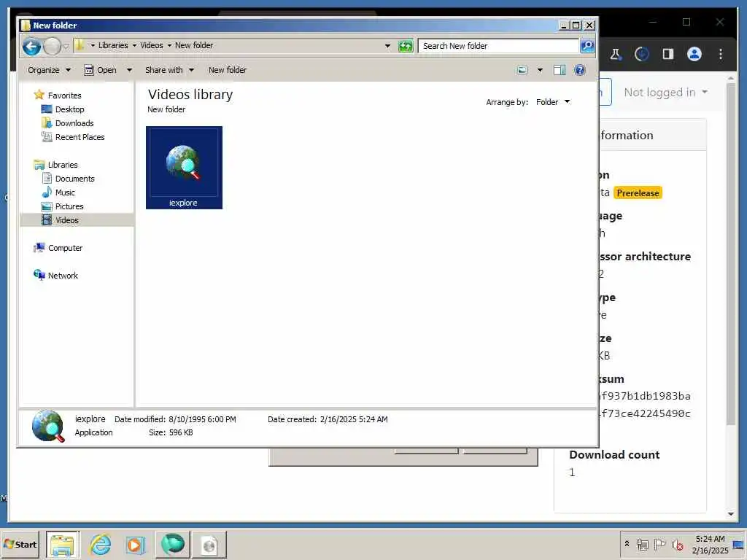Viewport: 747px width, 560px height.
Task: Click the browser side panel icon
Action: [668, 54]
